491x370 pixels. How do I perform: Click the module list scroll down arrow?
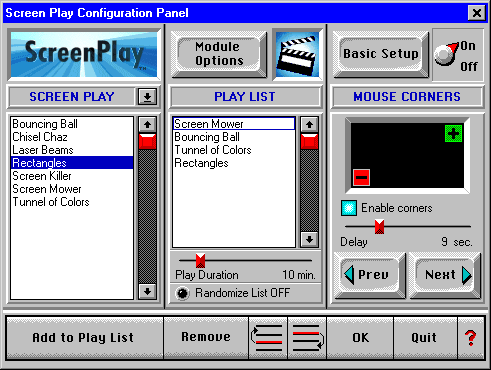point(147,292)
